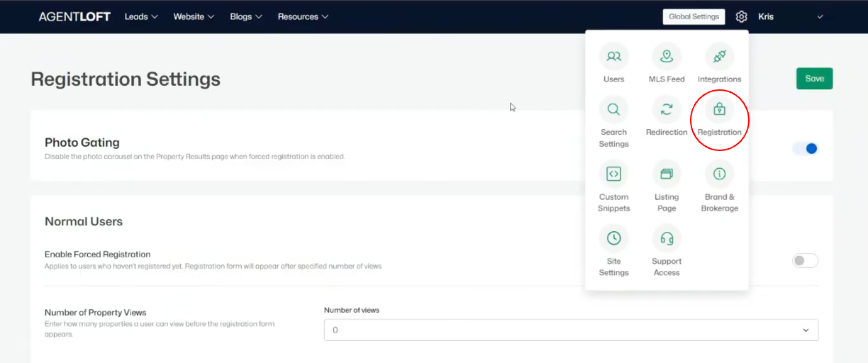Open the Redirection arrows icon
This screenshot has height=363, width=868.
667,109
